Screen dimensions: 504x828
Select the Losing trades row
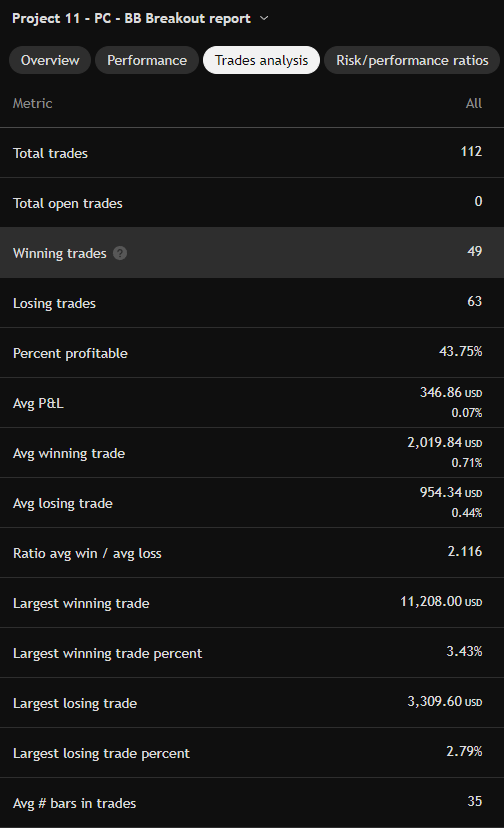pos(252,303)
